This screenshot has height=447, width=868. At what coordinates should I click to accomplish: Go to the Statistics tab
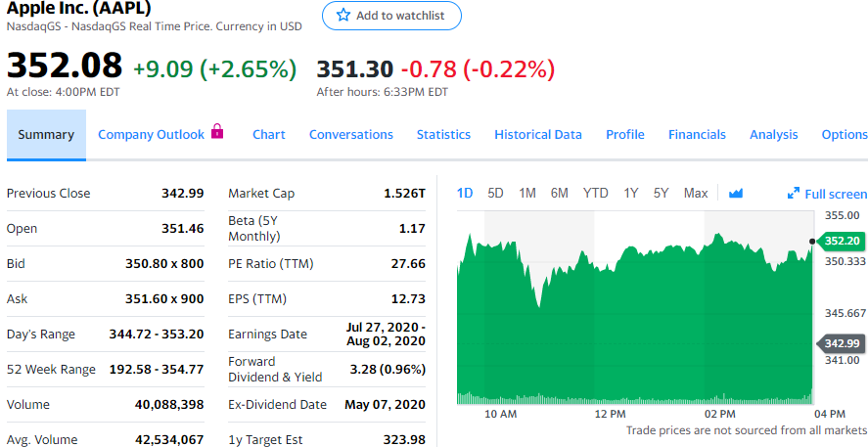click(443, 134)
